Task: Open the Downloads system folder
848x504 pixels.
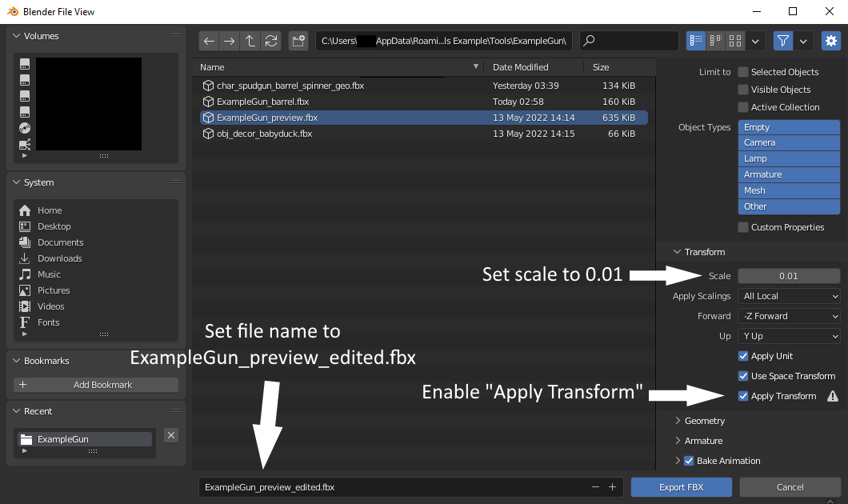Action: pyautogui.click(x=59, y=258)
